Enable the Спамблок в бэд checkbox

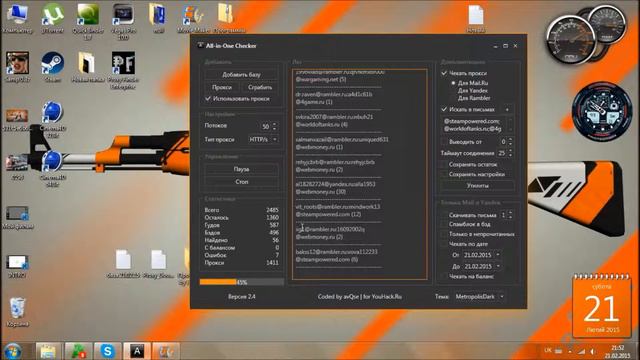click(444, 224)
